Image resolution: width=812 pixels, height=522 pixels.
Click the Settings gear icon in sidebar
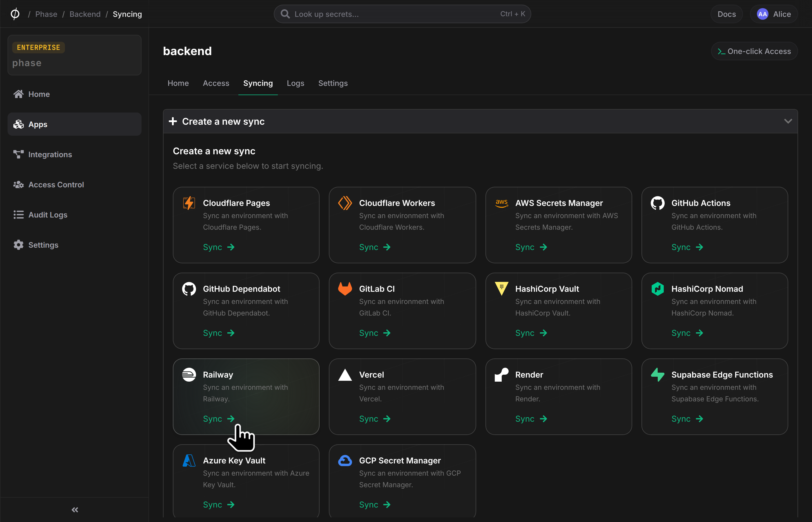(18, 245)
